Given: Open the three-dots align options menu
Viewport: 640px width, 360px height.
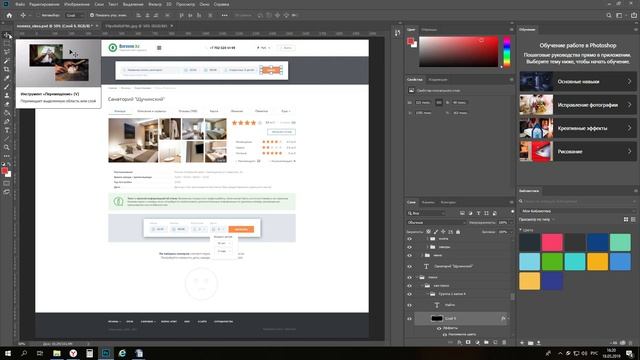Looking at the screenshot, I should [224, 15].
